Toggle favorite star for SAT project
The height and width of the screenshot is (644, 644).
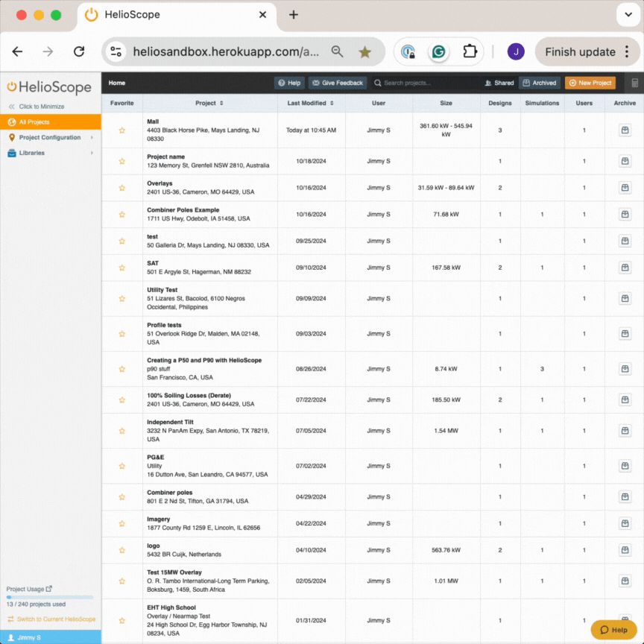[x=122, y=268]
